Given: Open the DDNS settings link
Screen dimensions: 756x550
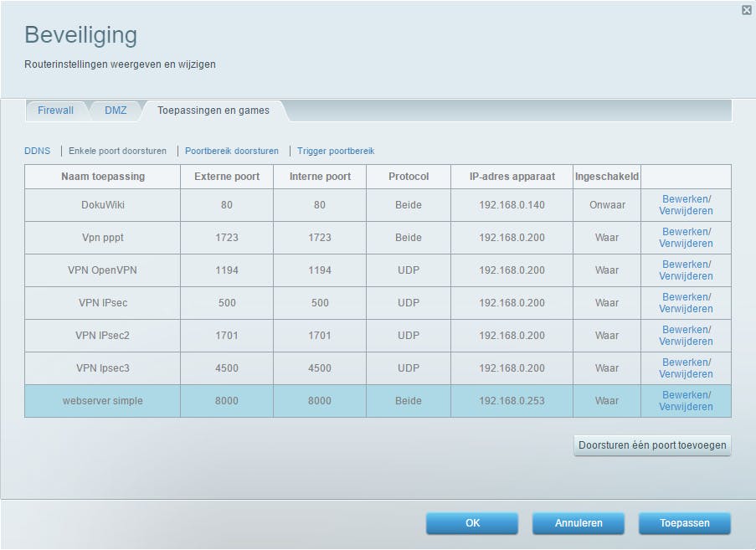Looking at the screenshot, I should pyautogui.click(x=37, y=151).
